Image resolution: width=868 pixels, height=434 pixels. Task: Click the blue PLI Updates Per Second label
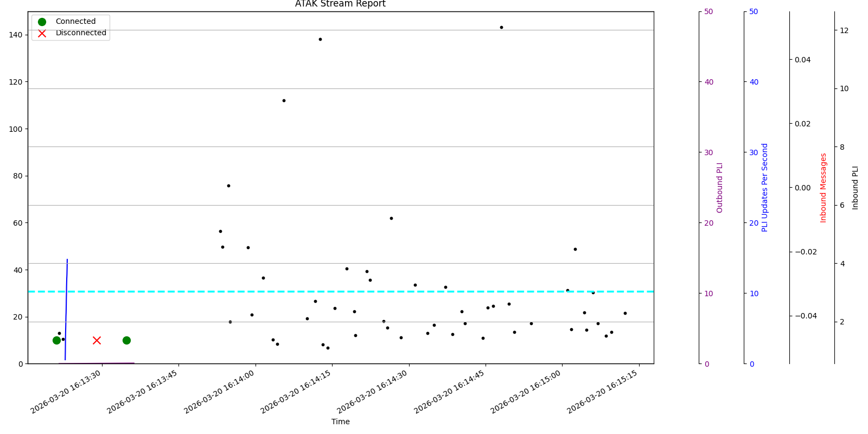(765, 187)
